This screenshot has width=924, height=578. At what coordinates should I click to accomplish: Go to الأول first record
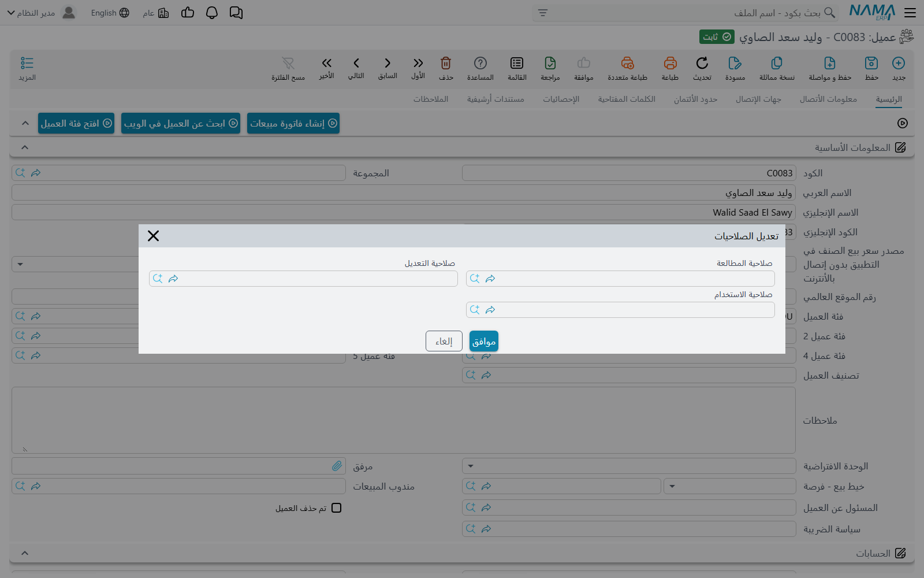tap(418, 63)
